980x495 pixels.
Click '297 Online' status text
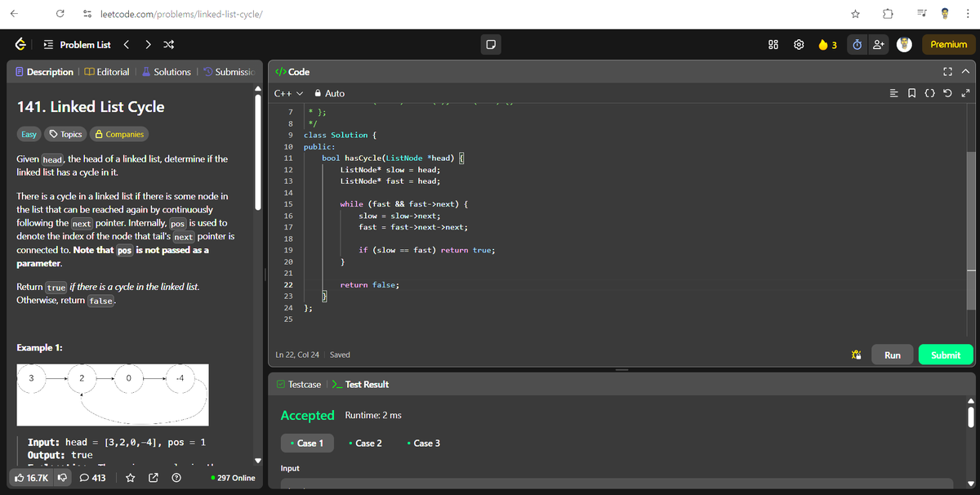click(233, 478)
